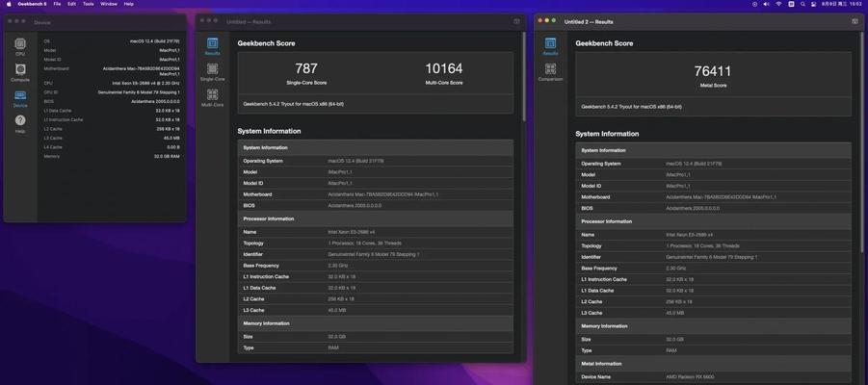Click the 32.0 GB RAM memory value
Image resolution: width=868 pixels, height=385 pixels.
pos(167,157)
